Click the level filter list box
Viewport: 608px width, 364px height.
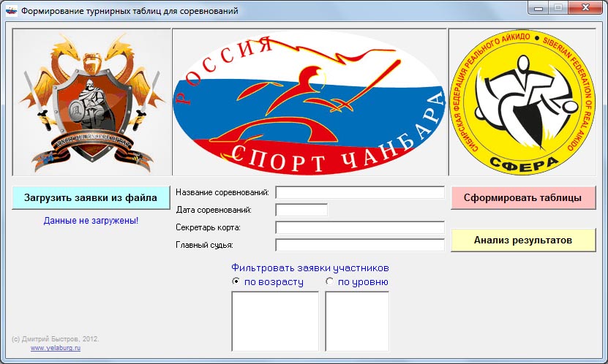tap(357, 322)
